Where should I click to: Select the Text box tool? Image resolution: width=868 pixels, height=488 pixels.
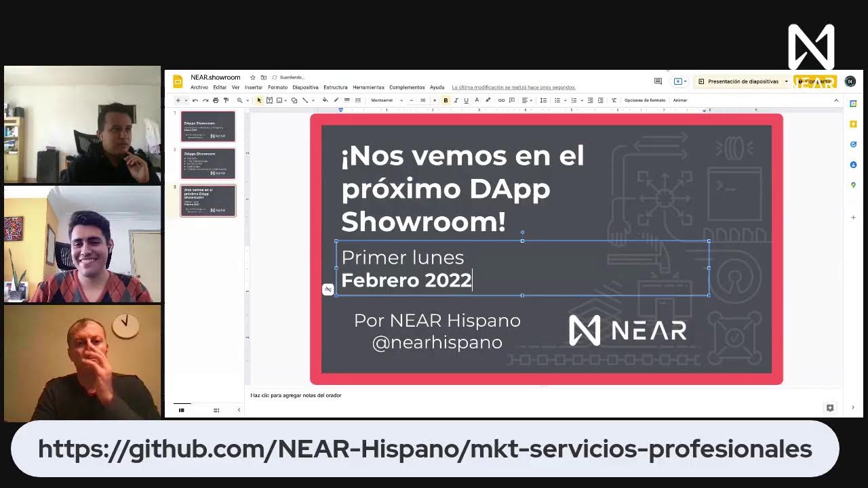pos(269,100)
